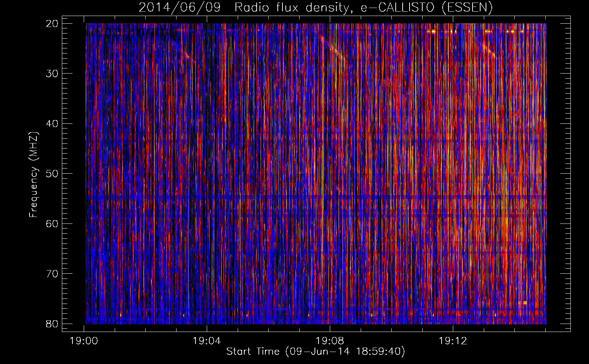This screenshot has height=364, width=589.
Task: Click the frequency tick label 80
Action: click(52, 324)
